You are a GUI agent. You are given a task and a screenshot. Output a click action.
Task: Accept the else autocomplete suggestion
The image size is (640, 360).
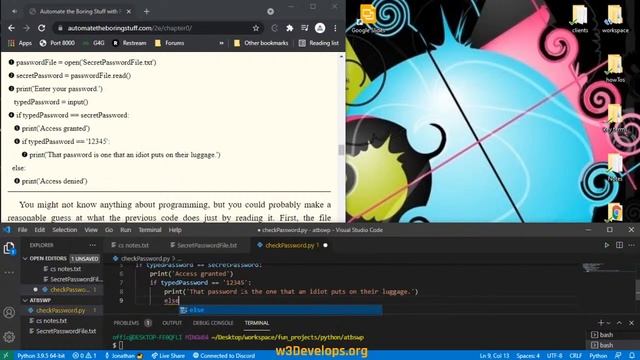281,310
